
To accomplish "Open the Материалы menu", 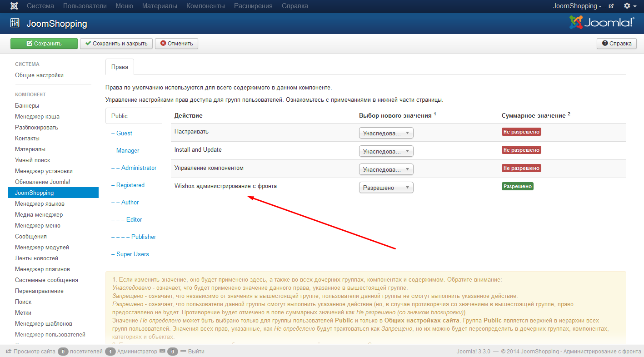I will pyautogui.click(x=160, y=6).
